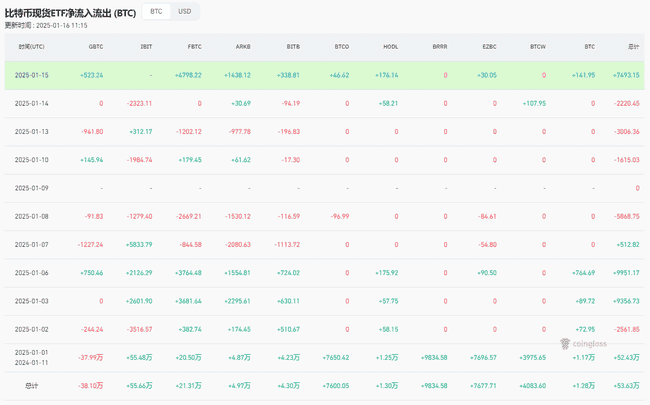The width and height of the screenshot is (650, 405).
Task: Click the HODL column header
Action: (391, 47)
